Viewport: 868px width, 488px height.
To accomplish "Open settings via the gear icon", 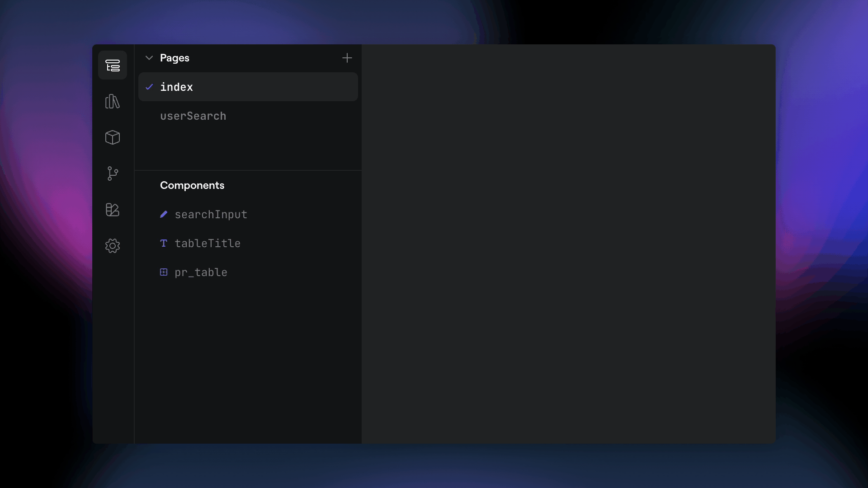I will (x=113, y=246).
